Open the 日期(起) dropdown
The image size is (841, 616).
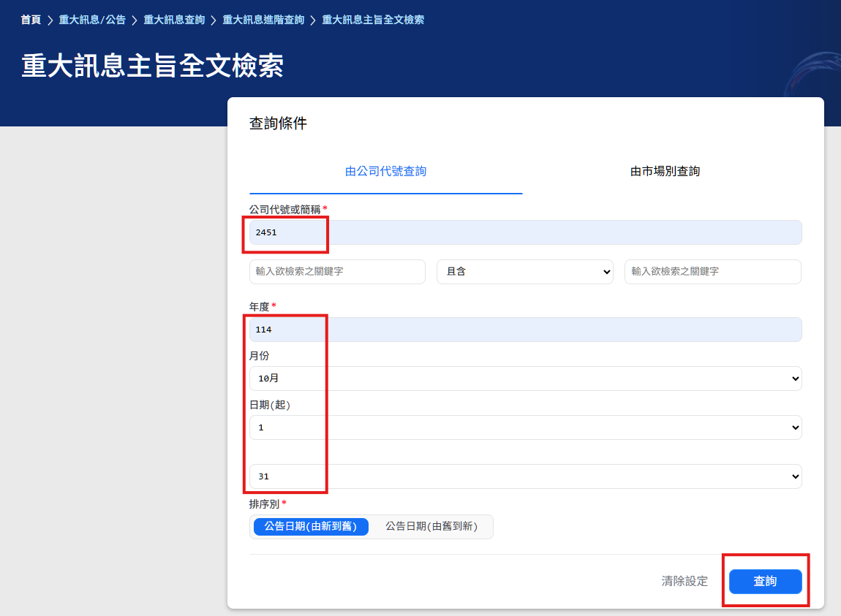[525, 427]
